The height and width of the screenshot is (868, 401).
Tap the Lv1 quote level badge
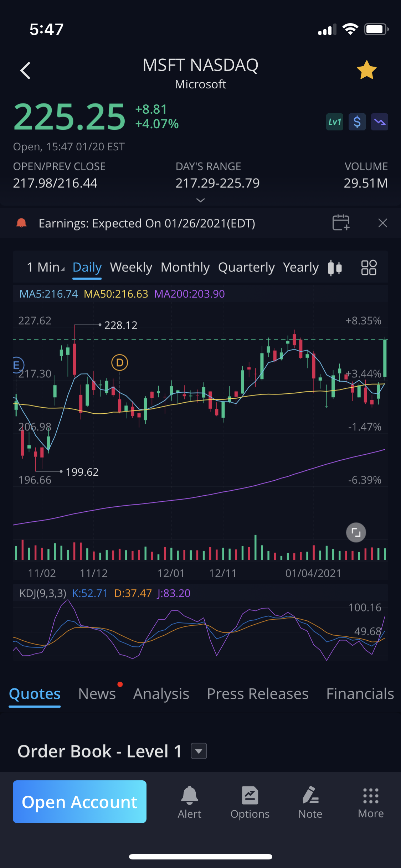click(334, 122)
